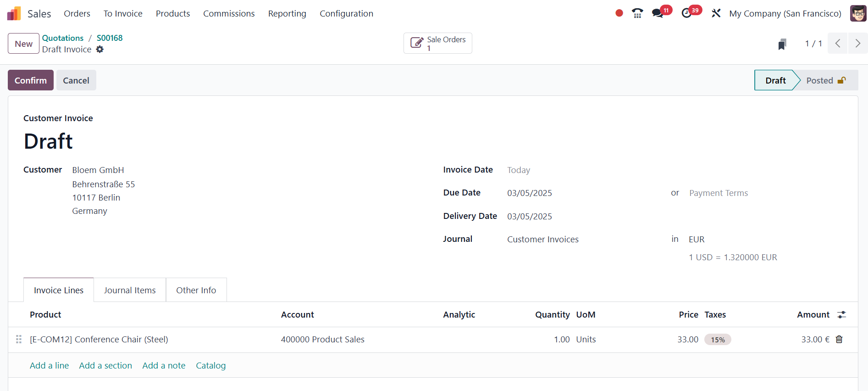Screen dimensions: 868x391
Task: Click the Odoo Sales app logo icon
Action: [14, 13]
